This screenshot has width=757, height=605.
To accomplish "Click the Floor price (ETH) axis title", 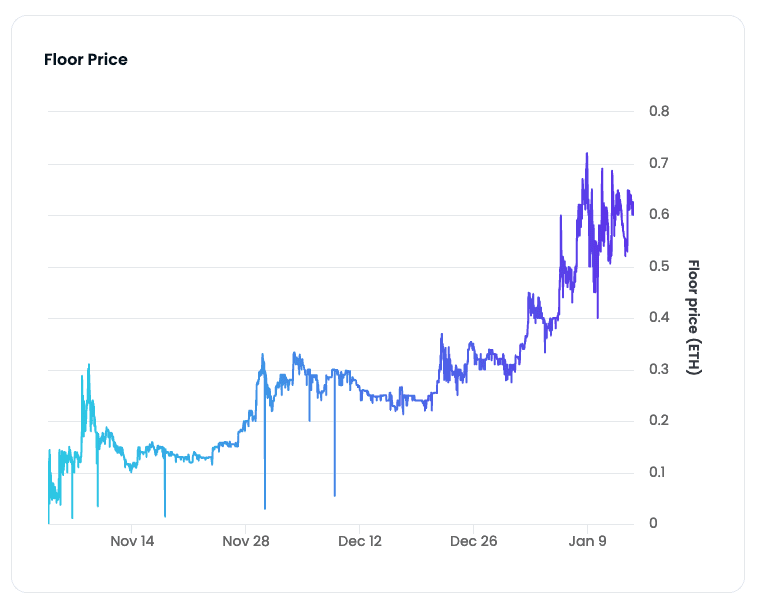I will [694, 317].
